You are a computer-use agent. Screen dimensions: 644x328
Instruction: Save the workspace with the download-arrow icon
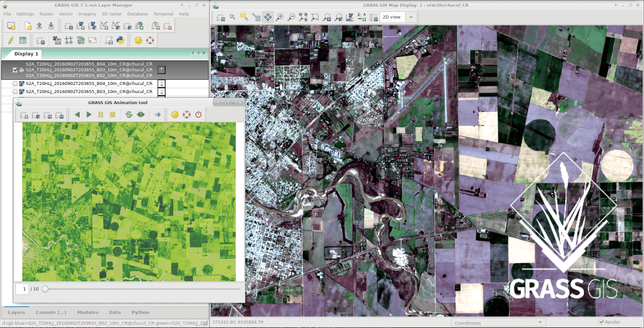pos(51,26)
